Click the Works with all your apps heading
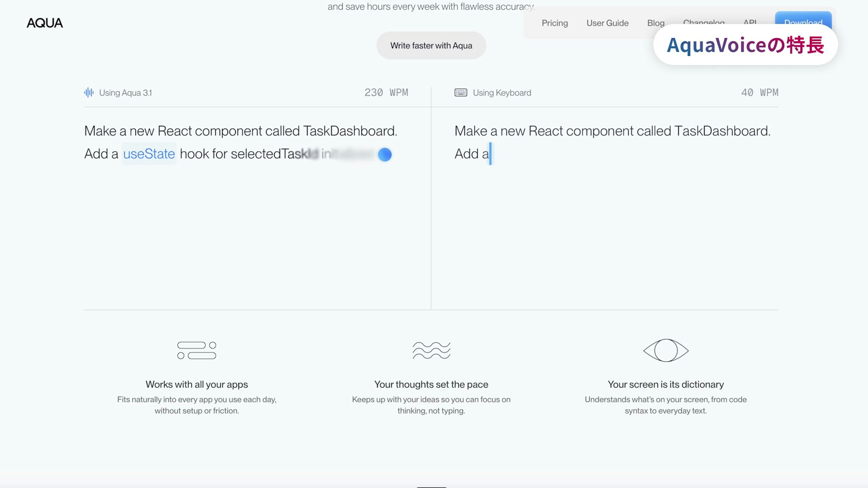868x488 pixels. 197,384
